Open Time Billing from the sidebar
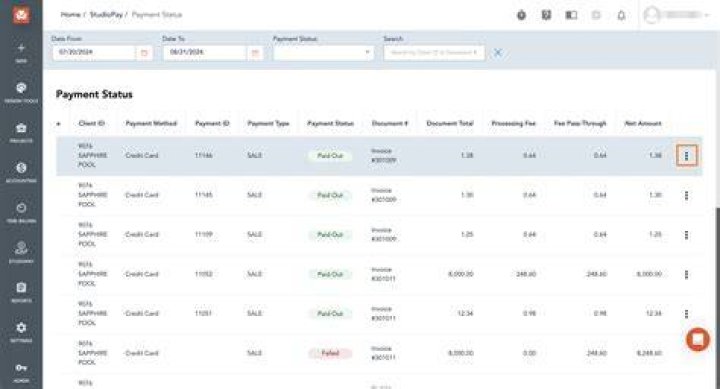This screenshot has height=389, width=720. tap(21, 213)
